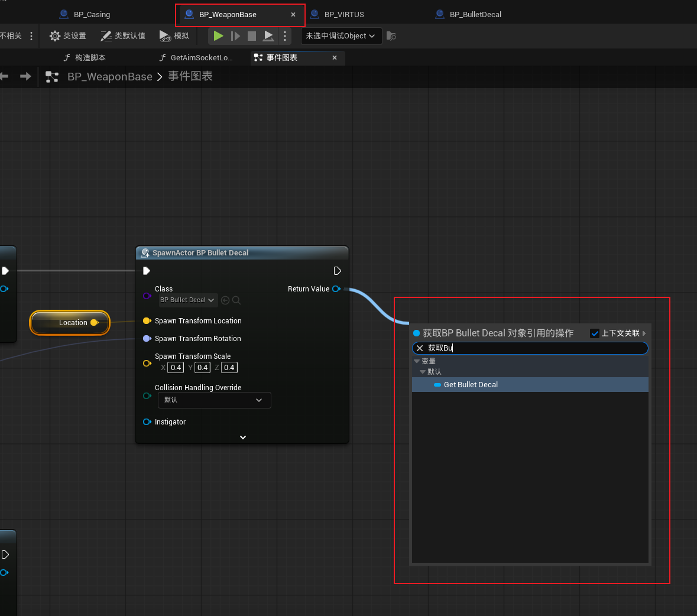Click the Location node yellow output pin
This screenshot has height=616, width=697.
click(94, 323)
